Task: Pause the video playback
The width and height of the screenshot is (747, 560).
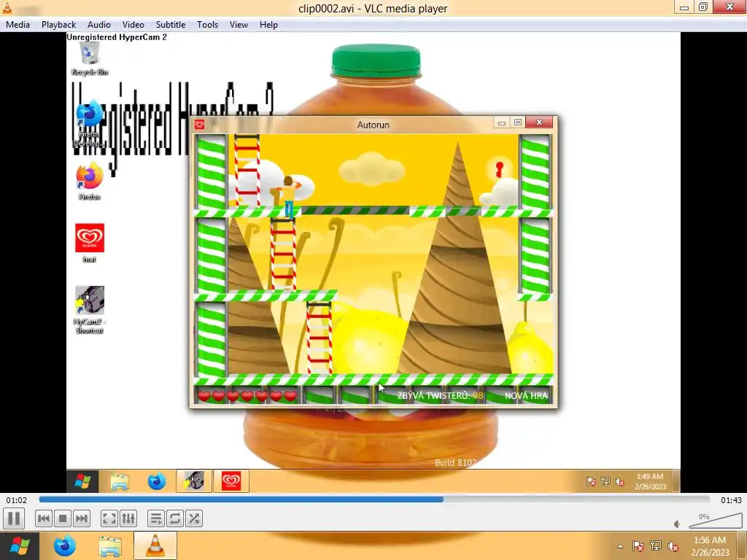Action: pyautogui.click(x=14, y=518)
